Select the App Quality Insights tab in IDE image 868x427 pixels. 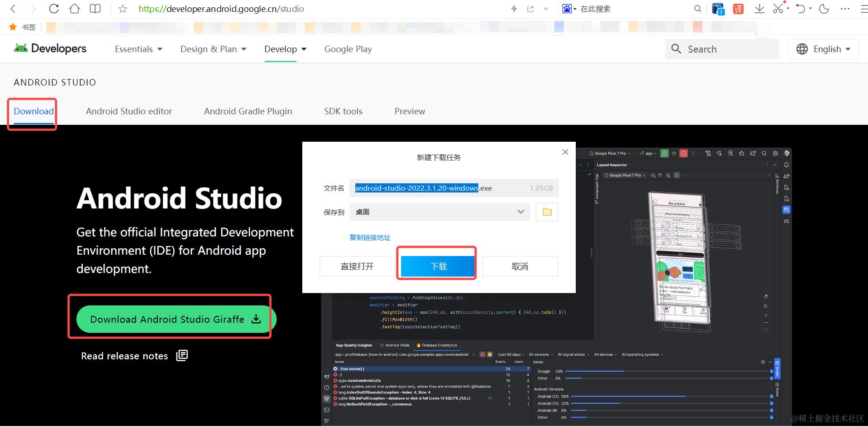[x=354, y=345]
